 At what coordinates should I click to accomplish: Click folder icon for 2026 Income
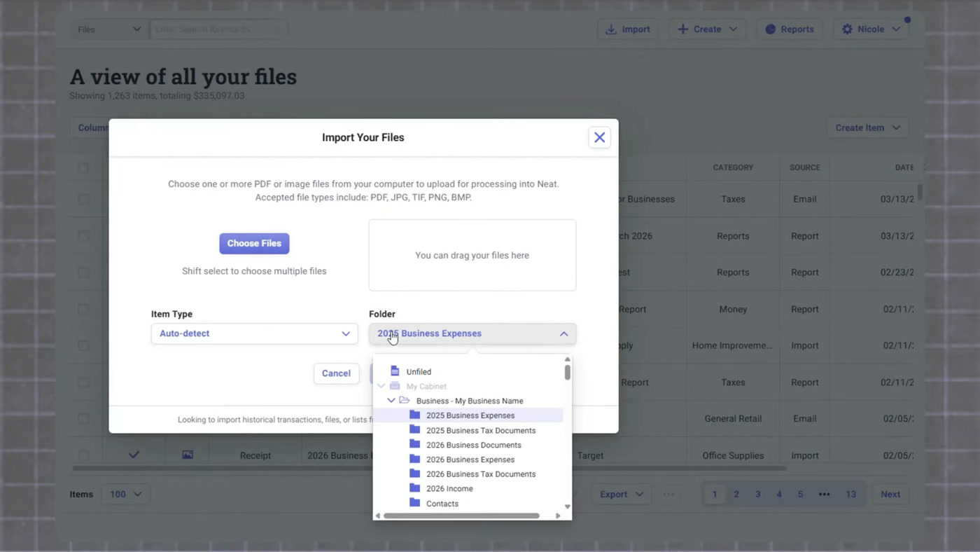(x=414, y=488)
